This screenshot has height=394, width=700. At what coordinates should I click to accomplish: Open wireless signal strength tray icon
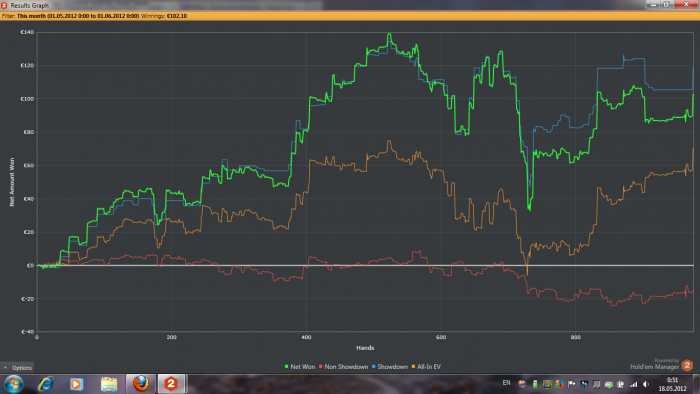[633, 384]
